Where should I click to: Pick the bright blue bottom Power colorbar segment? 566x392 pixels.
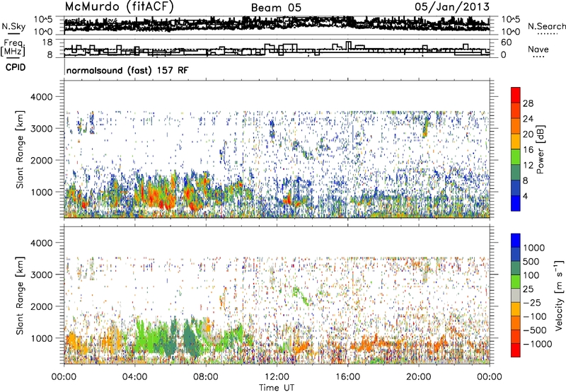(x=516, y=204)
